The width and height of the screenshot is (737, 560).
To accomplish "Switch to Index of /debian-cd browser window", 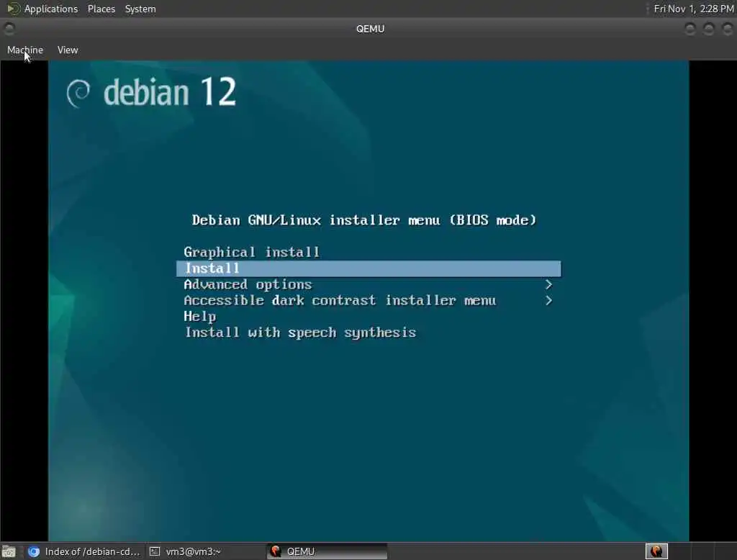I will (x=83, y=551).
